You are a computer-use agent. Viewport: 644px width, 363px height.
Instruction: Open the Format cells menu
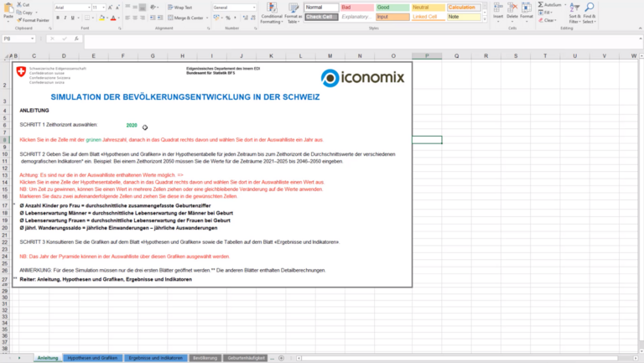pos(527,11)
